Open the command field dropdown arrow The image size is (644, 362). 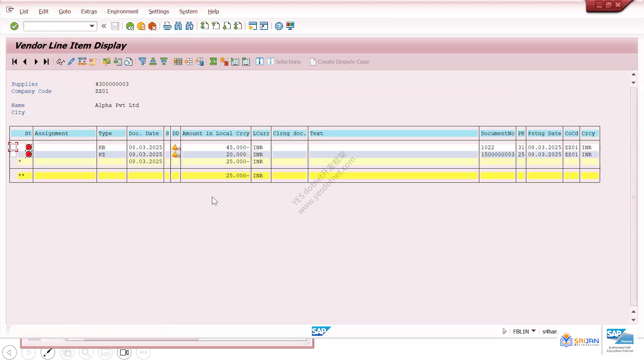click(x=92, y=26)
